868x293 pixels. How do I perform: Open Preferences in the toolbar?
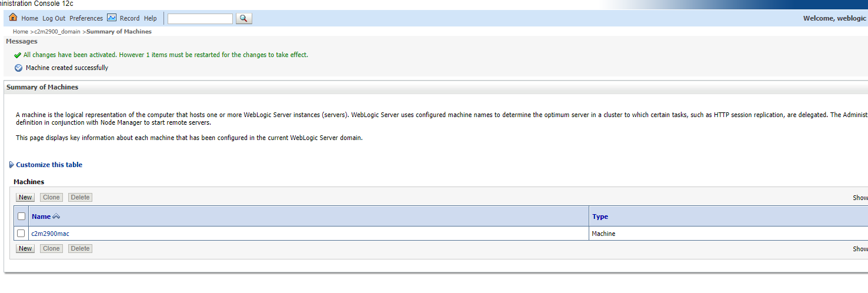click(86, 18)
